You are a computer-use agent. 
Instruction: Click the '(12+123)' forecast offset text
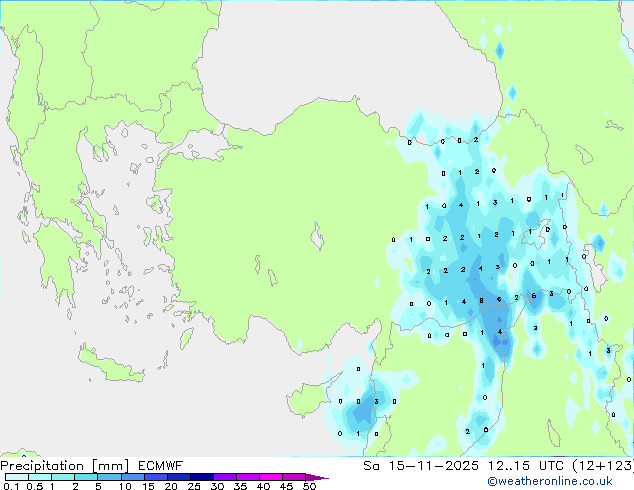(x=603, y=466)
